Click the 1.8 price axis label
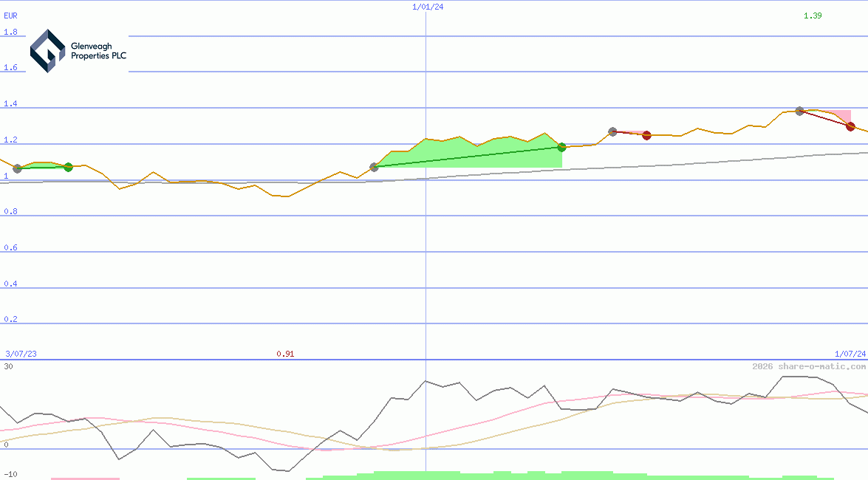Image resolution: width=868 pixels, height=480 pixels. tap(10, 32)
